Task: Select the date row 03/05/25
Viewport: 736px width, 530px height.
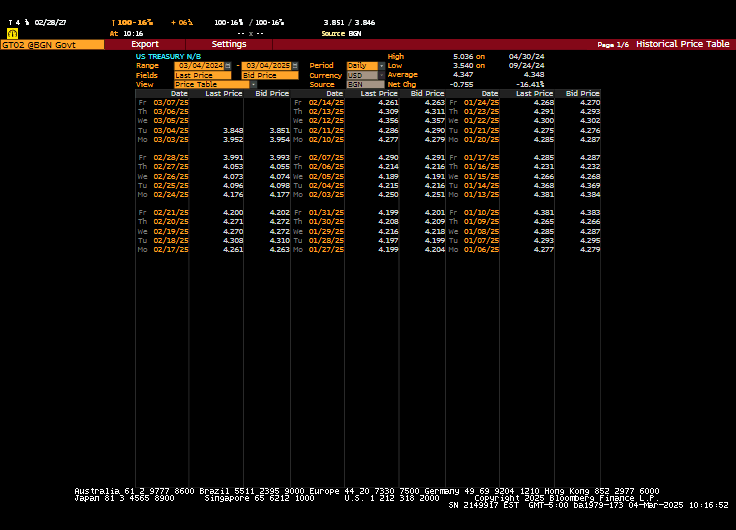Action: click(171, 121)
